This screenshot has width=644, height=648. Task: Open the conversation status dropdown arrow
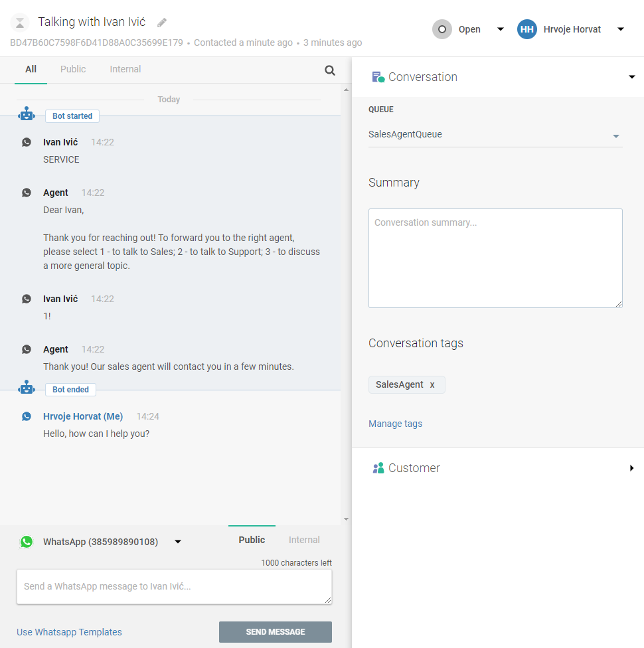501,29
